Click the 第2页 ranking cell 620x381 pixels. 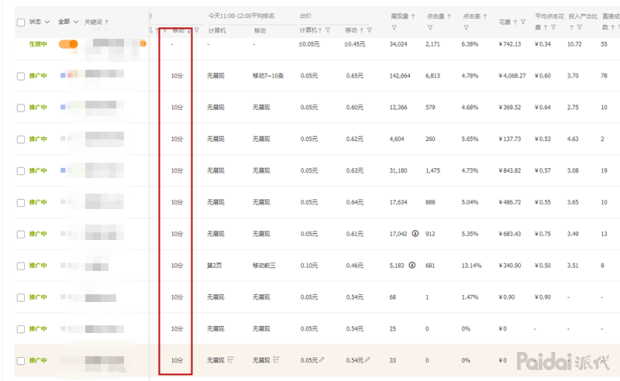tap(214, 265)
